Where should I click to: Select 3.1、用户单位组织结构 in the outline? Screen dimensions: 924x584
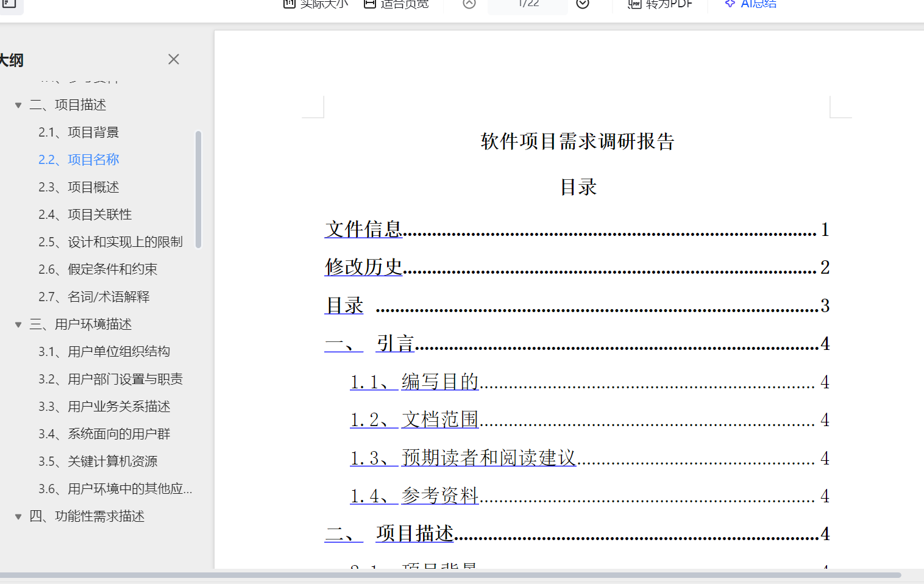coord(104,352)
